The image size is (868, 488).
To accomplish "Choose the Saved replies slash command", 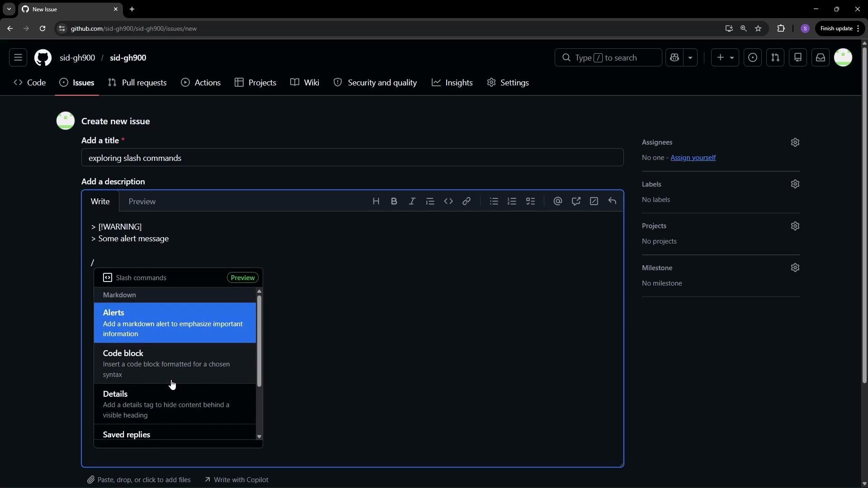I will pos(175,432).
